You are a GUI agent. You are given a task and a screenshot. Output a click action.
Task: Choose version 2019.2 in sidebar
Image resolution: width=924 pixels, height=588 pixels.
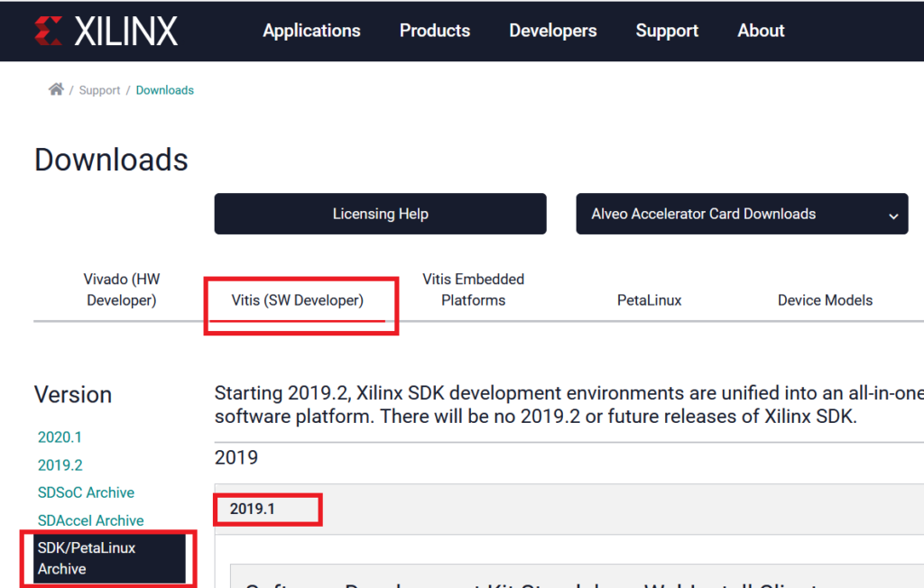click(x=60, y=465)
